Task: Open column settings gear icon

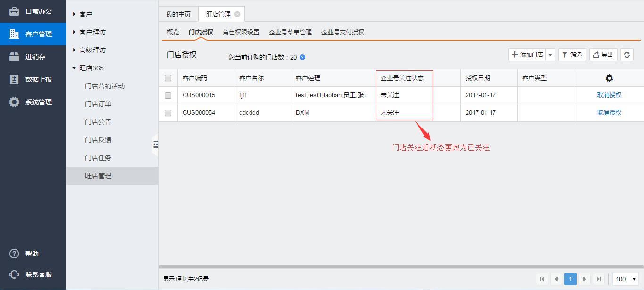Action: click(x=609, y=78)
